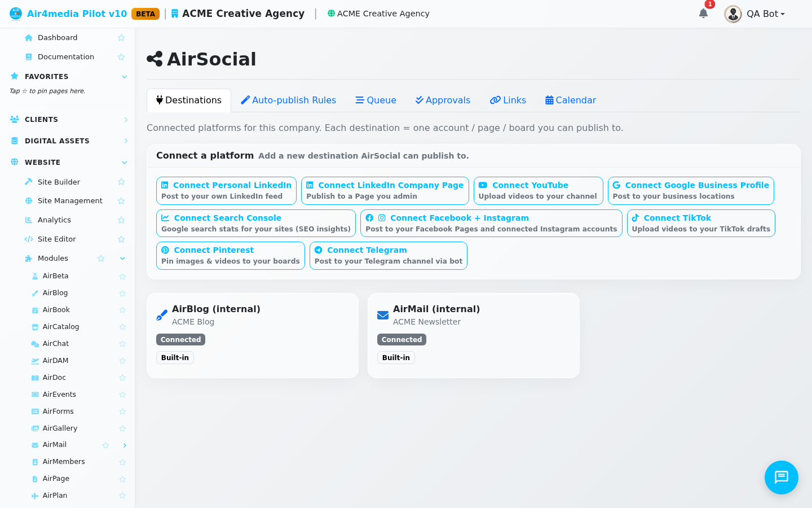The image size is (812, 508).
Task: Click the AirBeta flask icon
Action: [35, 277]
